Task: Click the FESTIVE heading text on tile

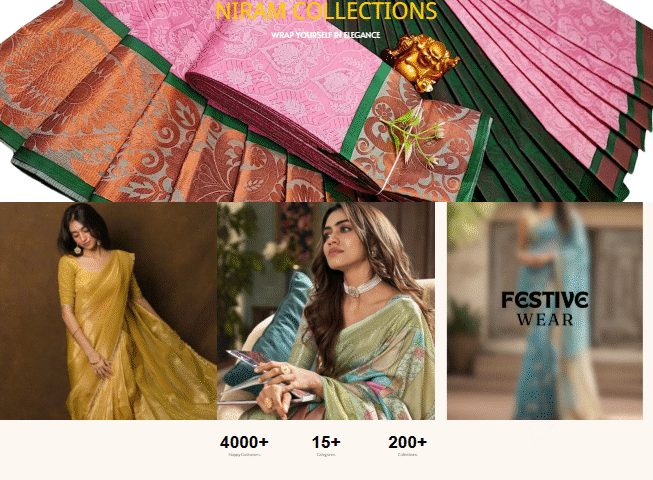Action: pos(545,300)
